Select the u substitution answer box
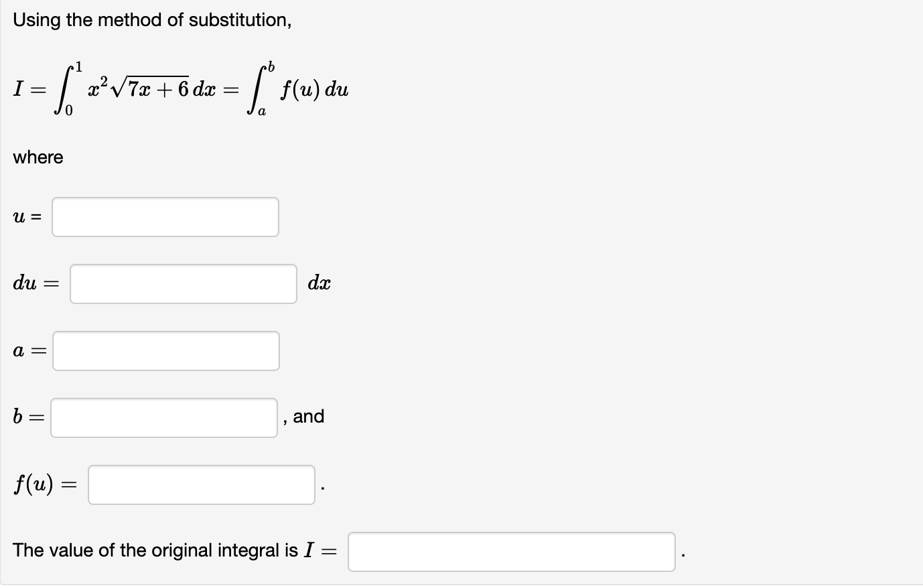 pos(165,217)
